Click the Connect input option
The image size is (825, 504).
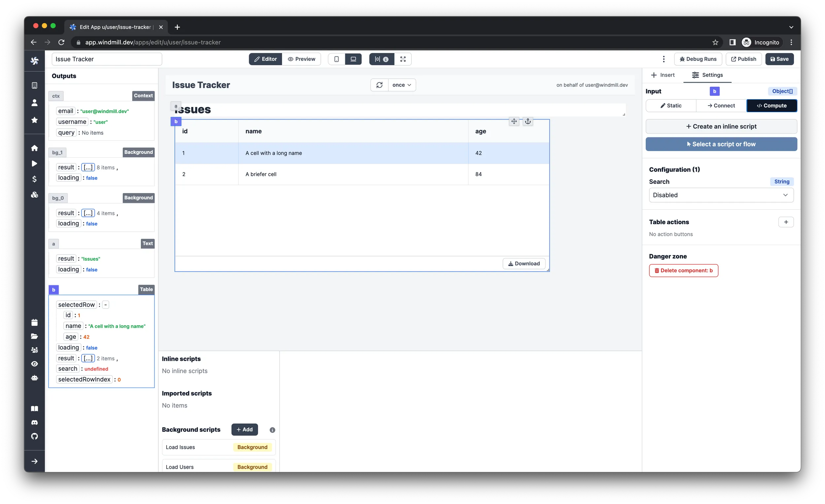721,106
